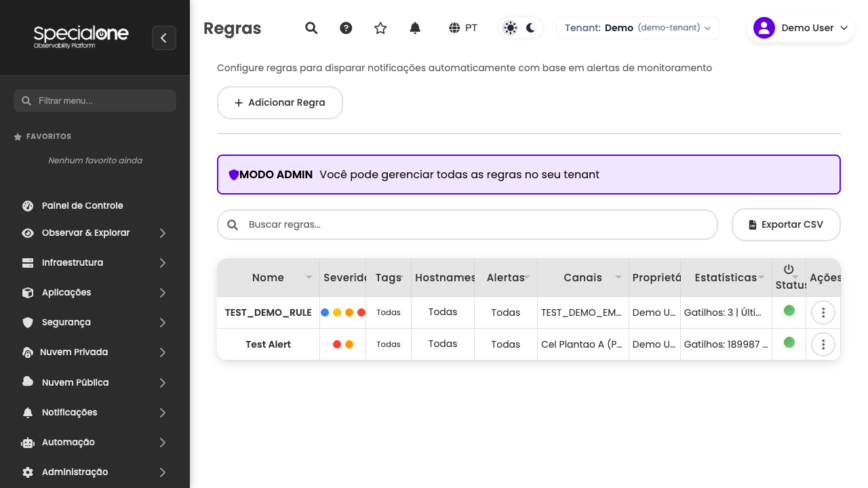Click the Cel Plantao A channel cell
Screen dimensions: 868x488
(x=583, y=344)
